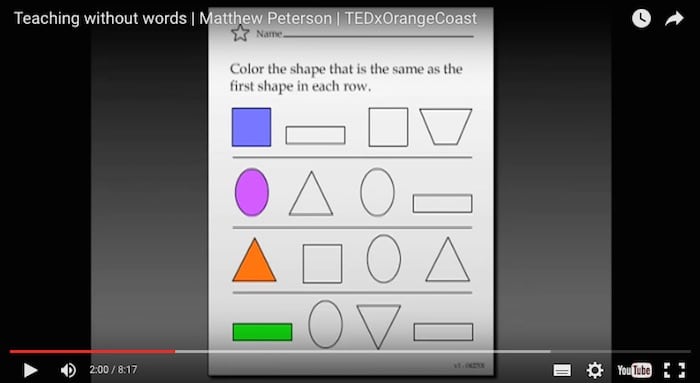This screenshot has width=700, height=383.
Task: Click the YouTube logo button
Action: (634, 370)
